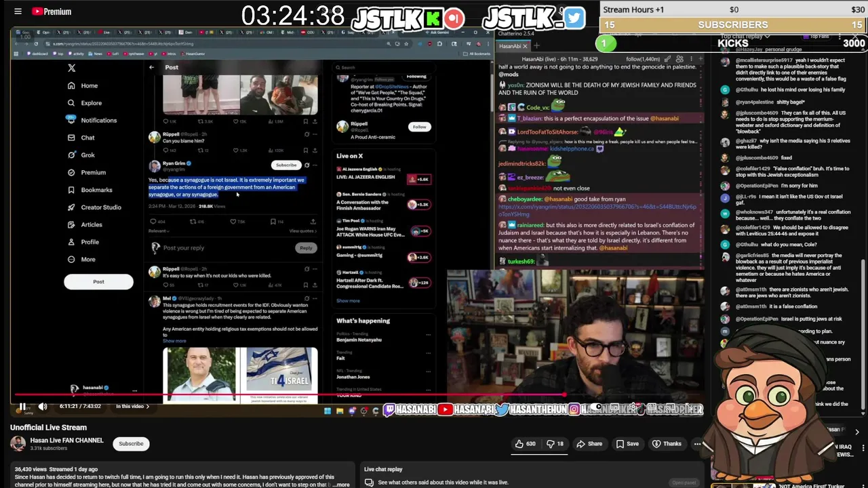This screenshot has width=868, height=488.
Task: Expand Mel's post with Show more
Action: pos(174,341)
